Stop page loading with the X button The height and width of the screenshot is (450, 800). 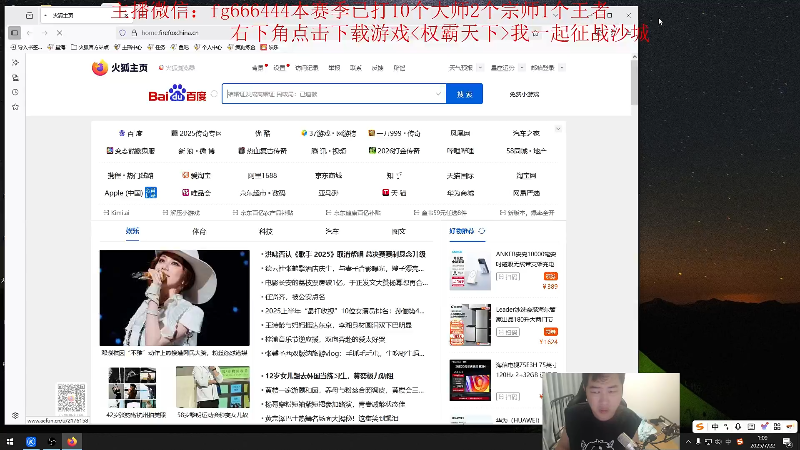pos(60,33)
